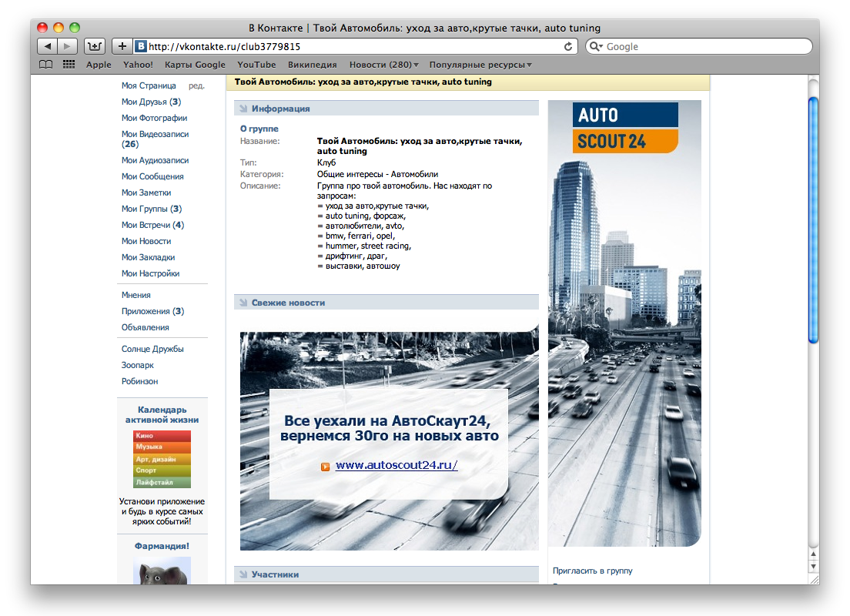Image resolution: width=850 pixels, height=616 pixels.
Task: Open Мои Группы (3)
Action: click(x=152, y=209)
